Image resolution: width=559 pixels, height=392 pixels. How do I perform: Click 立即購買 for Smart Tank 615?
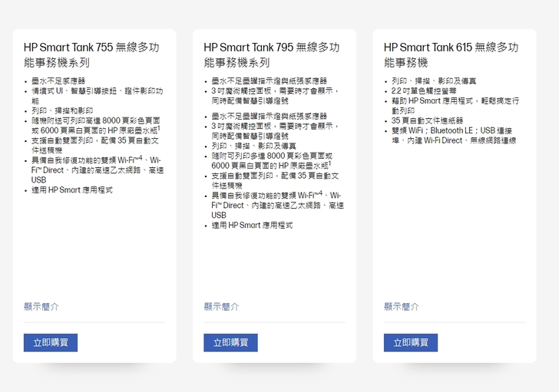[411, 342]
